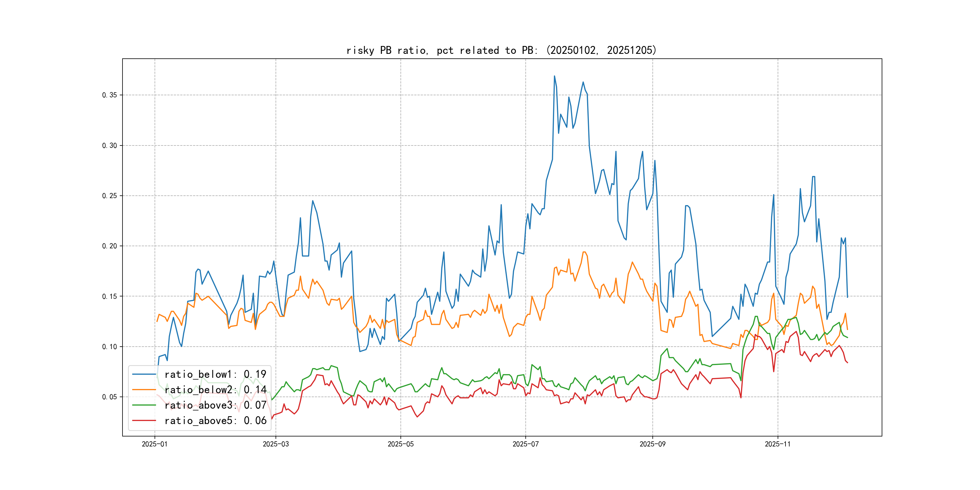Viewport: 980px width, 490px height.
Task: Click the 'ratio_above5: 0.06' legend label
Action: (215, 421)
